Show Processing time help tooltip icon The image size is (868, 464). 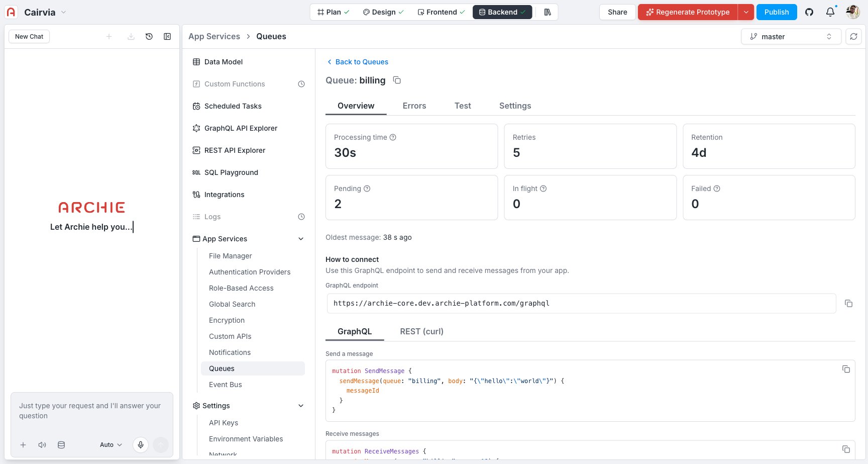point(393,137)
